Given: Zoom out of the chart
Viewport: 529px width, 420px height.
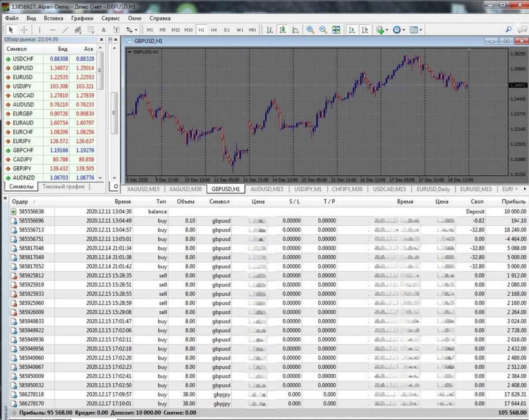Looking at the screenshot, I should click(323, 30).
